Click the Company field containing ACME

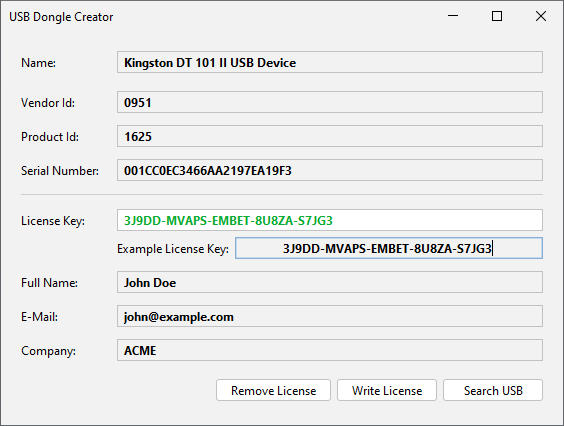330,350
